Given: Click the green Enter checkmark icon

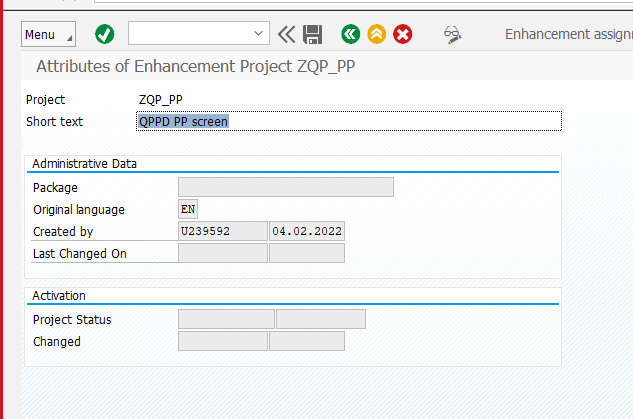Looking at the screenshot, I should pos(104,34).
